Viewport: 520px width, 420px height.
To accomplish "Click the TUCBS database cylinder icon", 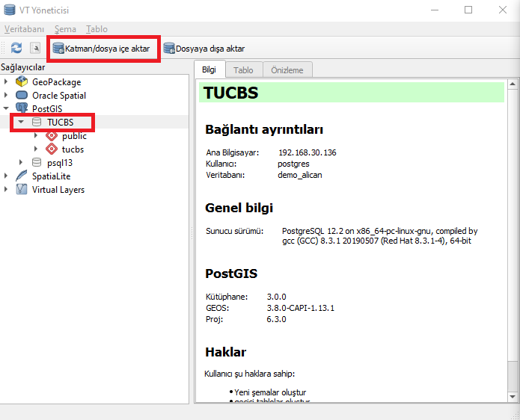I will point(37,122).
